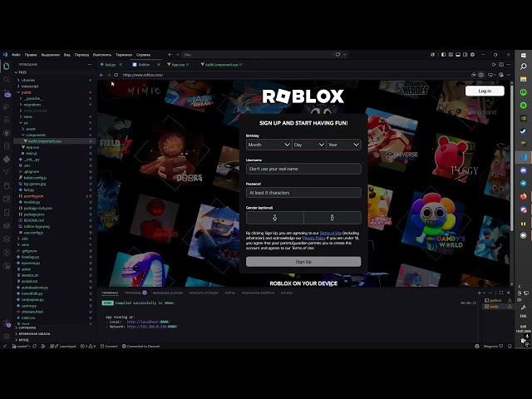Collapse the public folder
The height and width of the screenshot is (399, 532).
click(27, 92)
